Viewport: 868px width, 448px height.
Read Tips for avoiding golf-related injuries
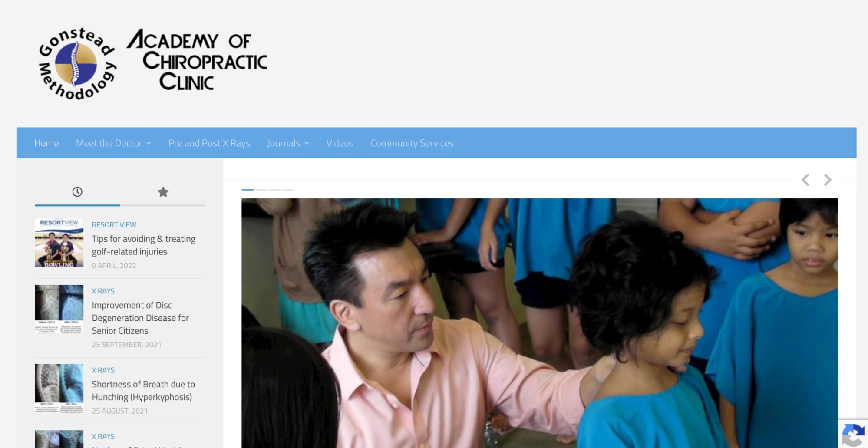tap(144, 245)
